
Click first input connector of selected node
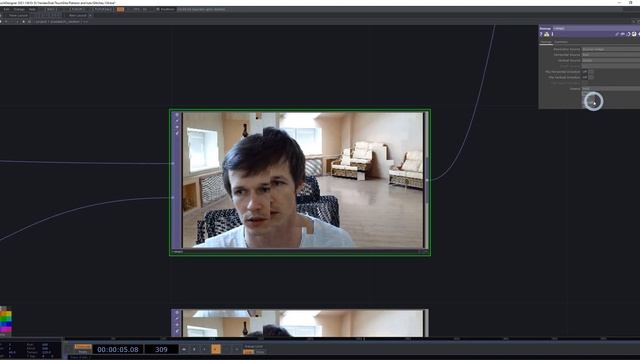[173, 163]
